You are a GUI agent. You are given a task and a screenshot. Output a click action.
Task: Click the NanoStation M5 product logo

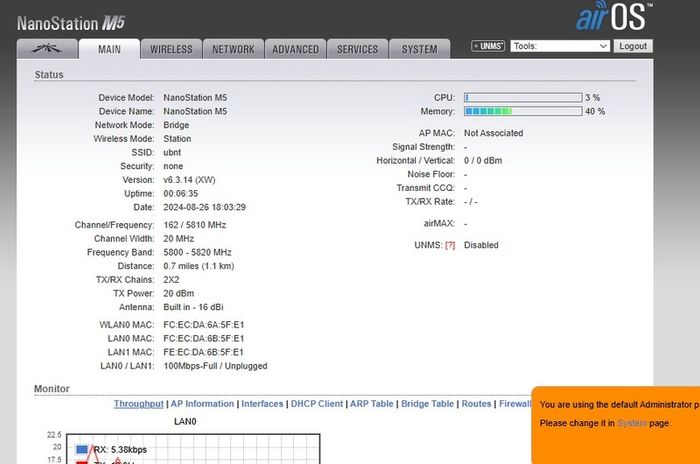[x=71, y=23]
